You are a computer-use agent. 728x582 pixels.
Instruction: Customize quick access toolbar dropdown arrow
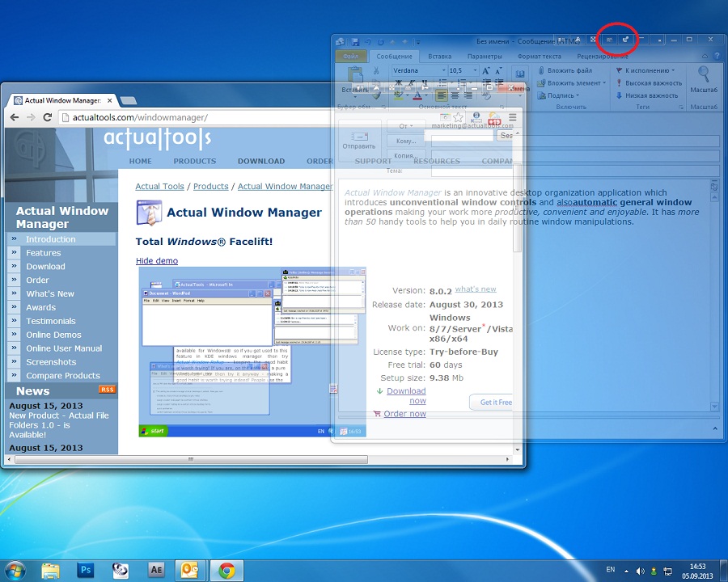coord(418,42)
